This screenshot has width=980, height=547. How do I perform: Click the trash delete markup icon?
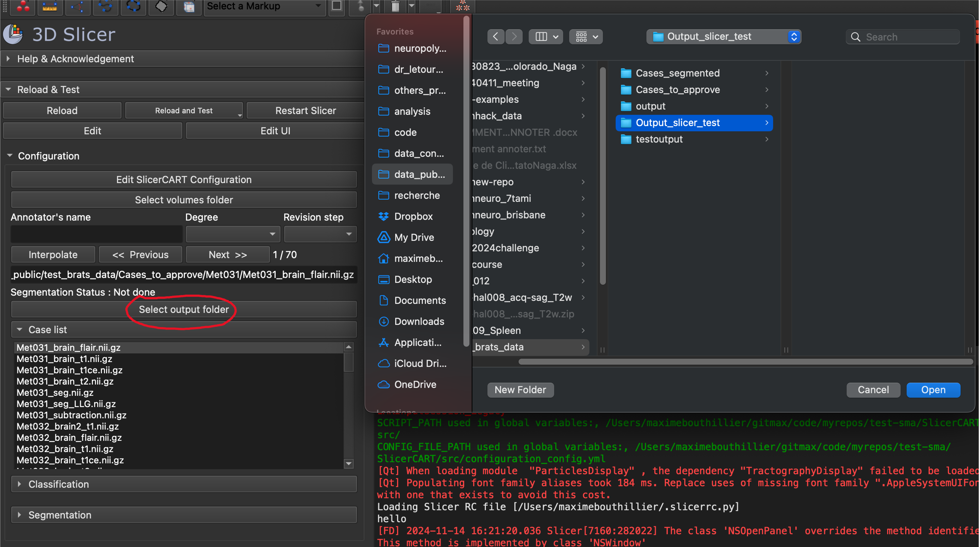[395, 7]
